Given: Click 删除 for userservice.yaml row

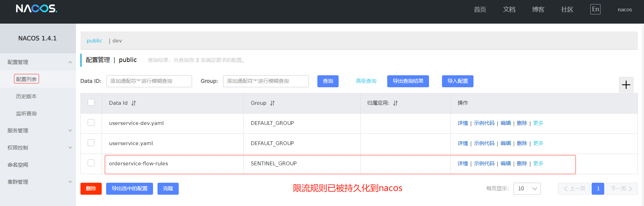Looking at the screenshot, I should [522, 143].
